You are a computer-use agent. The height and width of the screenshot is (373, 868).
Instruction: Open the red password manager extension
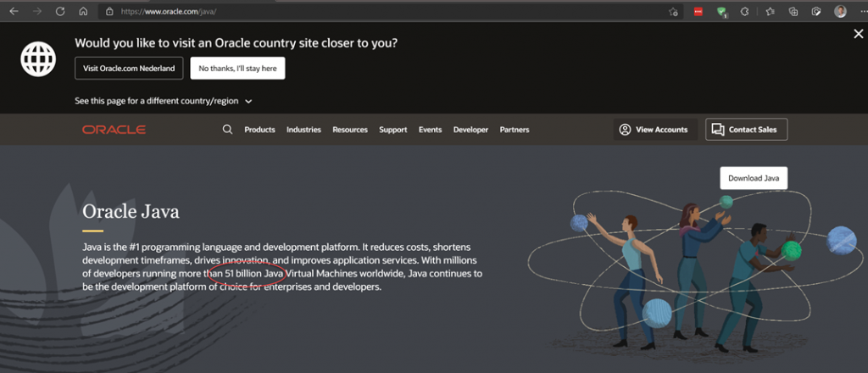(698, 12)
